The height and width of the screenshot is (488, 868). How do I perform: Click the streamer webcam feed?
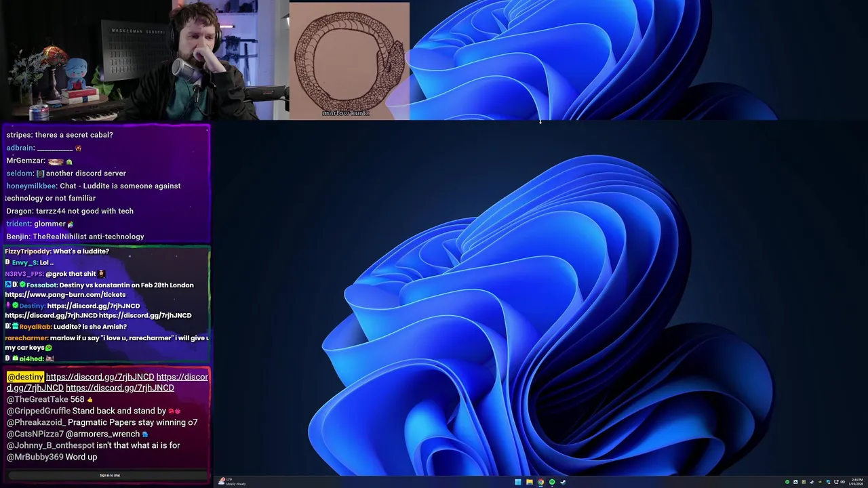click(x=144, y=60)
